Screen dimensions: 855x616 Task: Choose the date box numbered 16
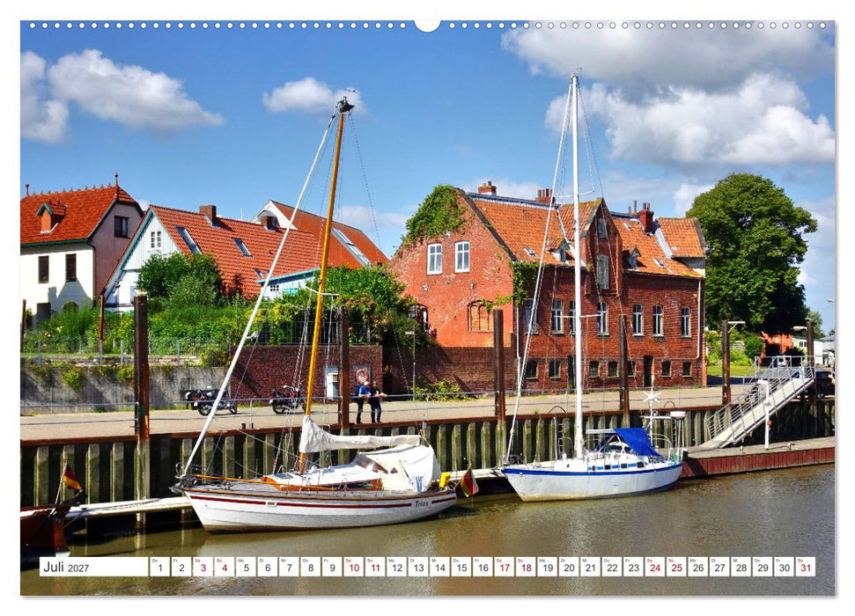tap(483, 567)
